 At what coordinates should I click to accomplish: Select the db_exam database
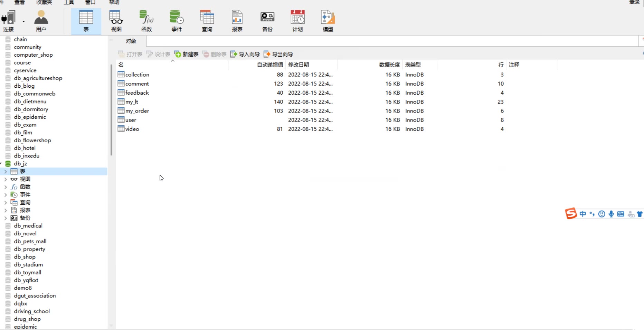tap(25, 125)
